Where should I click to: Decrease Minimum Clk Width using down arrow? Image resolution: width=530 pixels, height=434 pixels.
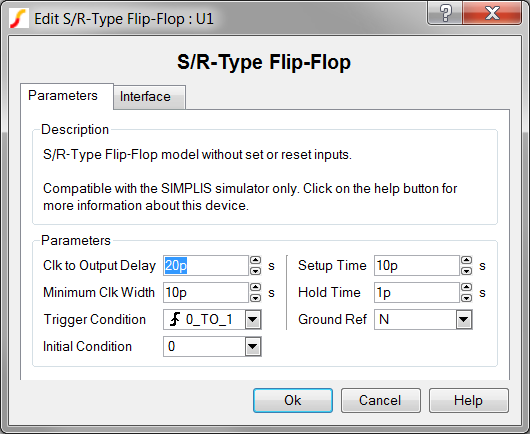256,298
